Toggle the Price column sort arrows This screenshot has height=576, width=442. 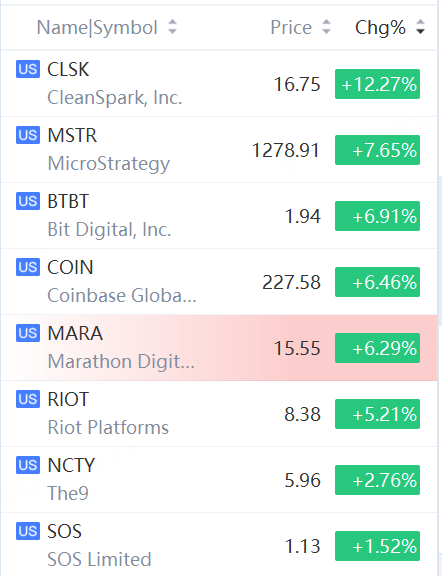326,27
